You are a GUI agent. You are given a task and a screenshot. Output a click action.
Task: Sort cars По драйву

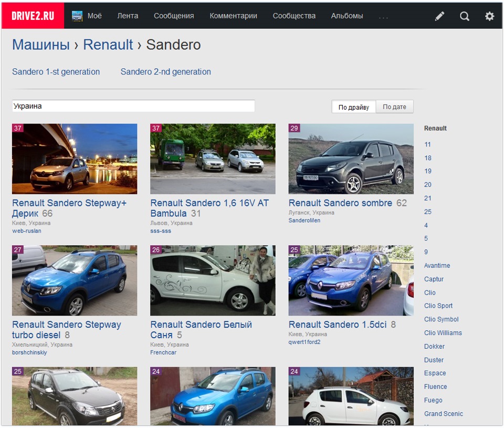pyautogui.click(x=353, y=107)
